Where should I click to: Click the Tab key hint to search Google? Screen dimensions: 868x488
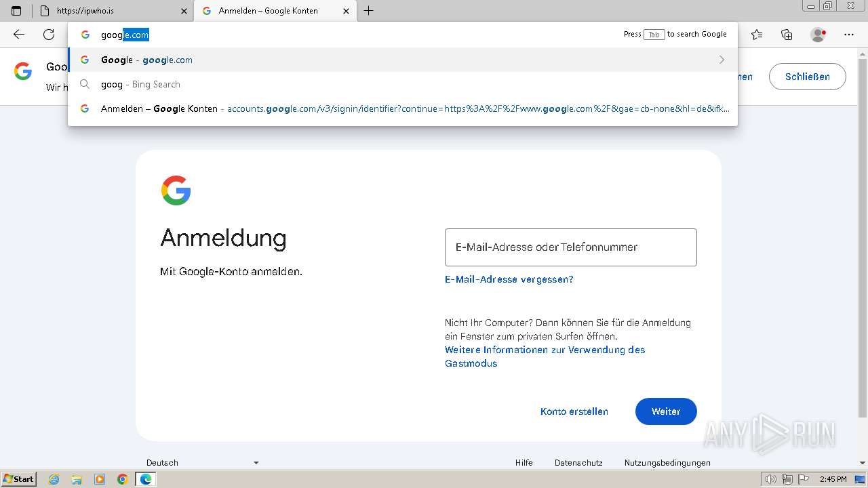tap(654, 35)
